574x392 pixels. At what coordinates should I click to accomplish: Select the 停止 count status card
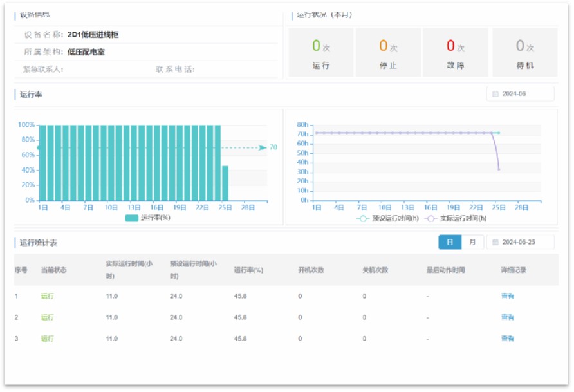tap(388, 53)
